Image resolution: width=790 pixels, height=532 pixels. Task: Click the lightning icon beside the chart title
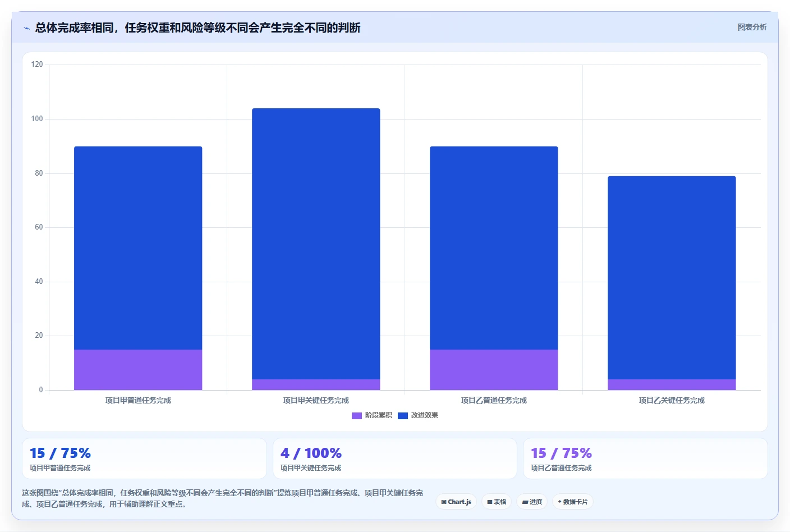(26, 28)
